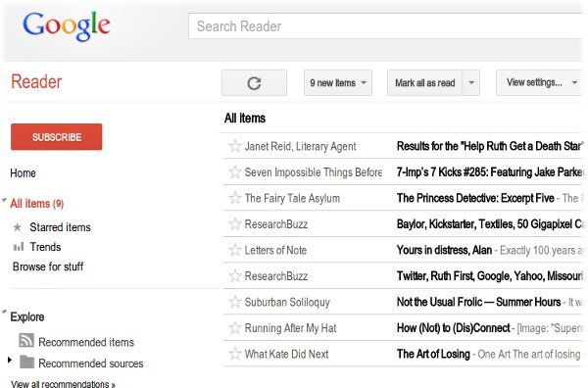Collapse the Explore section triangle
This screenshot has width=588, height=388.
click(x=4, y=313)
